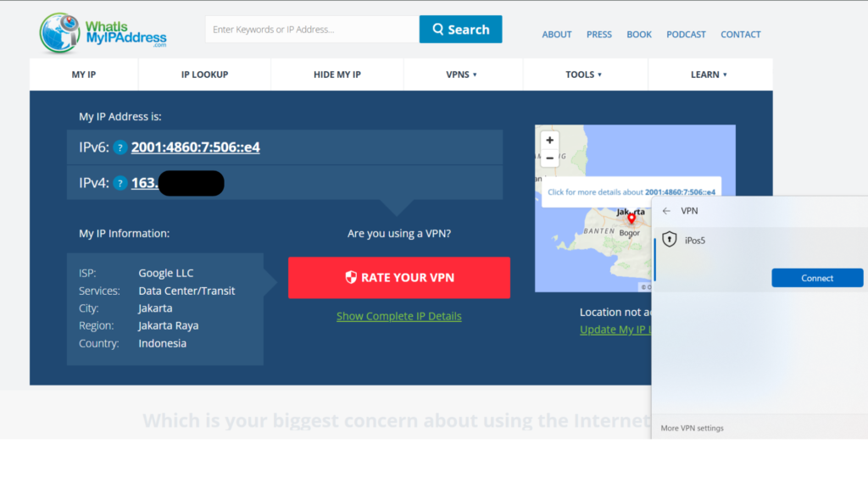Click the keywords or IP address search field
The width and height of the screenshot is (868, 488).
click(x=312, y=30)
